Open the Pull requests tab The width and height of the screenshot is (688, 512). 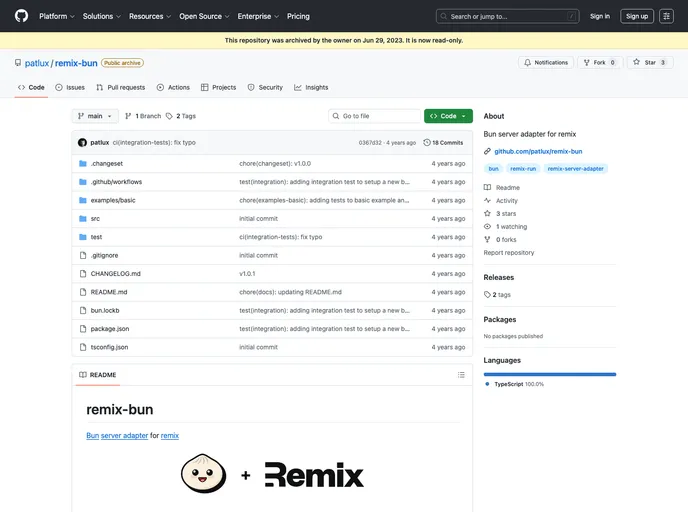click(120, 87)
